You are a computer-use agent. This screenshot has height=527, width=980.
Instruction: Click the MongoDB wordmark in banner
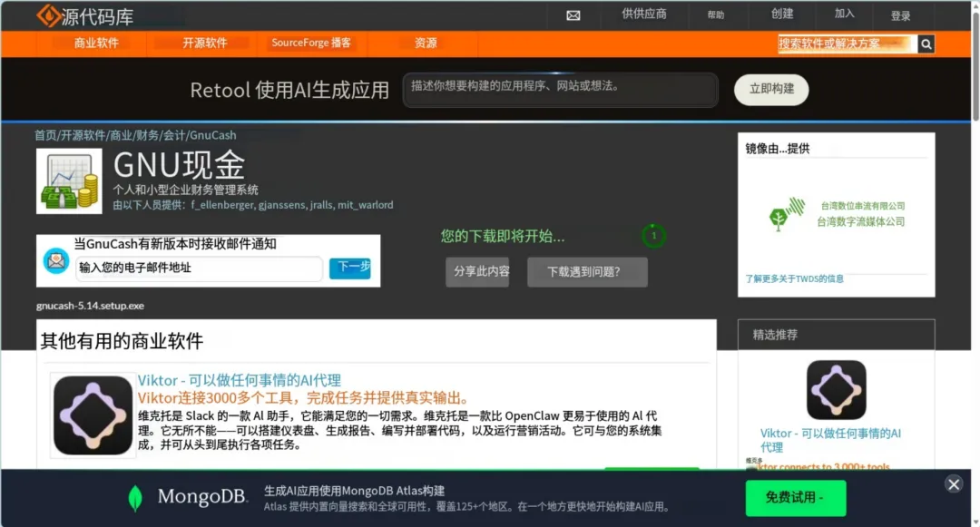tap(201, 496)
